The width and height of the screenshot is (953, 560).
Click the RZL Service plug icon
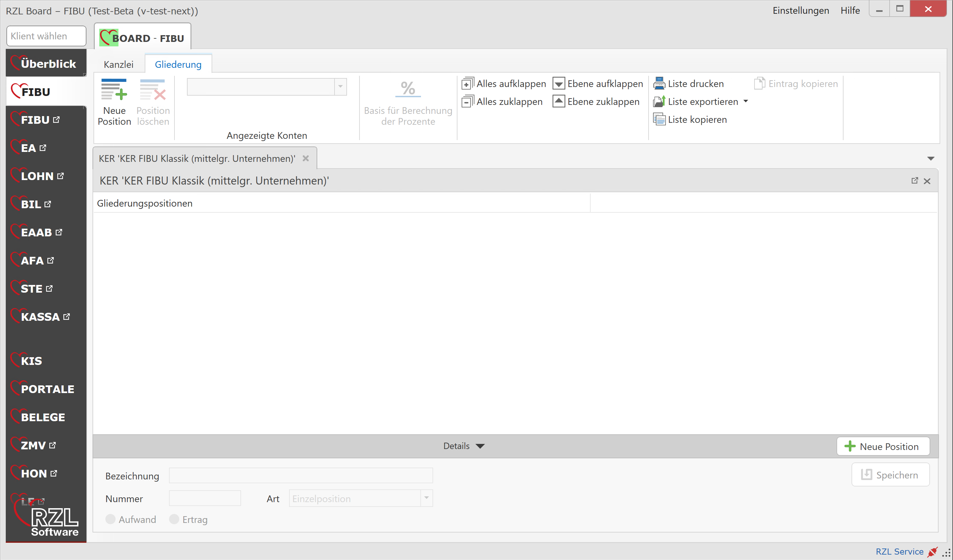933,552
